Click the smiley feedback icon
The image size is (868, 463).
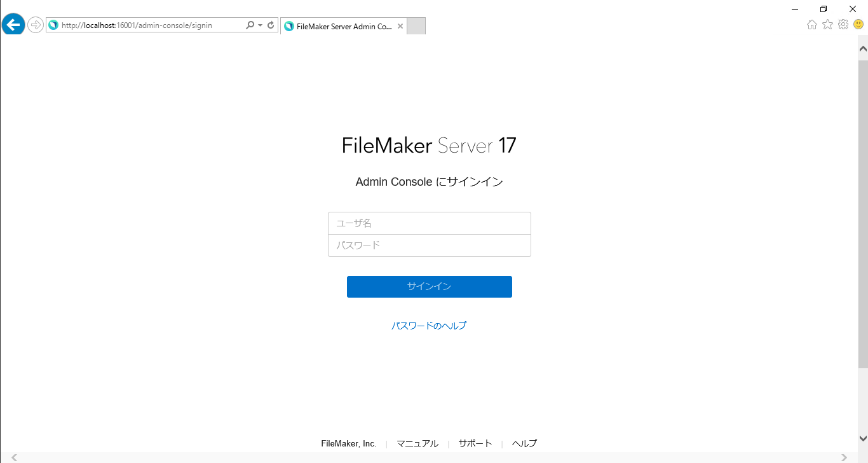(858, 24)
